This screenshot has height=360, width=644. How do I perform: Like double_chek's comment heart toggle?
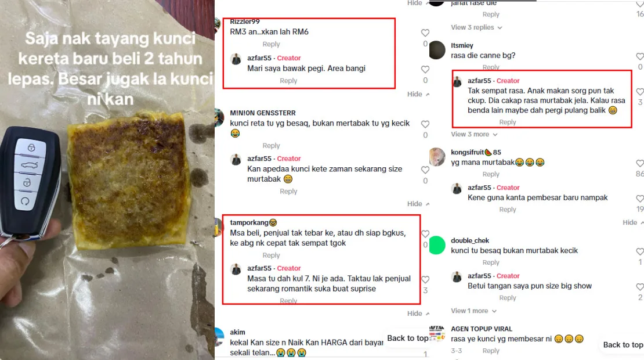pyautogui.click(x=640, y=251)
